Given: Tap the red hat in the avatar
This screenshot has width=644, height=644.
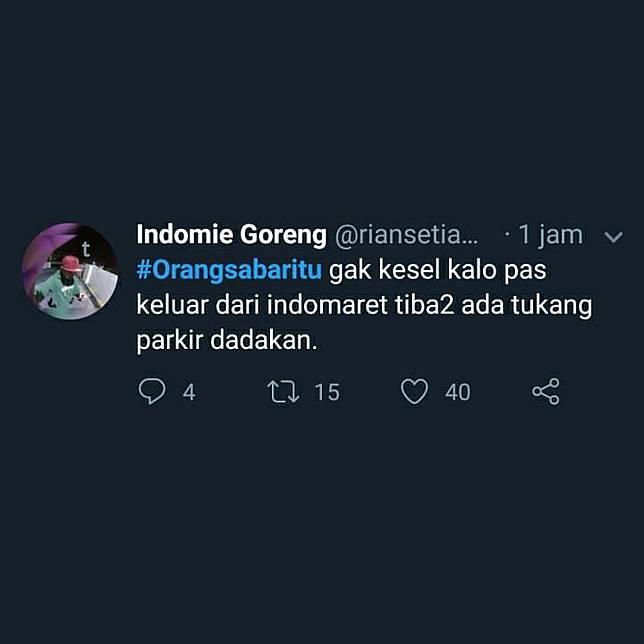Looking at the screenshot, I should coord(70,263).
